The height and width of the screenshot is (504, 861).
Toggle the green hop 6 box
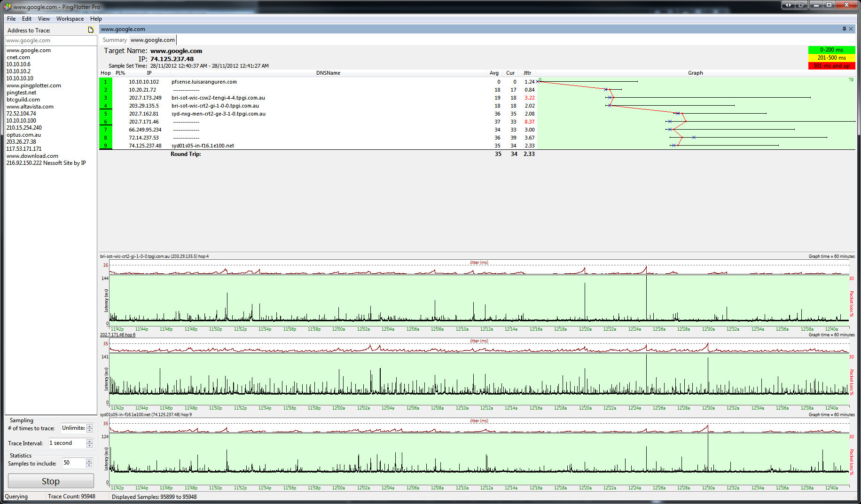point(105,122)
